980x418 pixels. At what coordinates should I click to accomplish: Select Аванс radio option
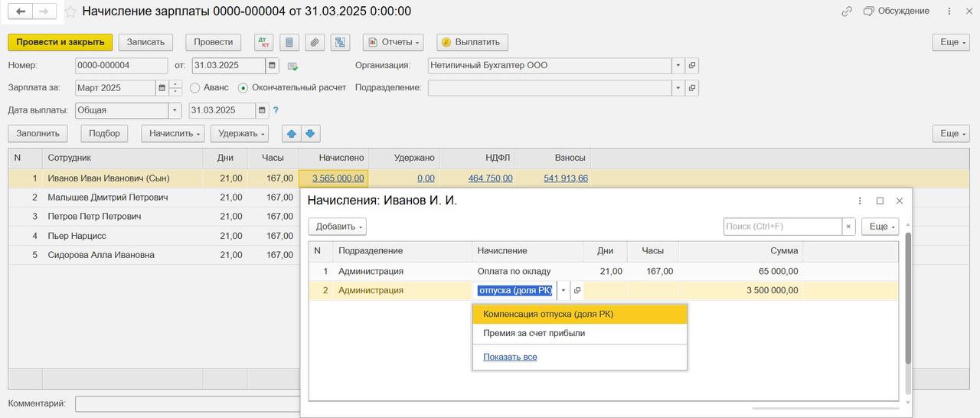(x=194, y=88)
